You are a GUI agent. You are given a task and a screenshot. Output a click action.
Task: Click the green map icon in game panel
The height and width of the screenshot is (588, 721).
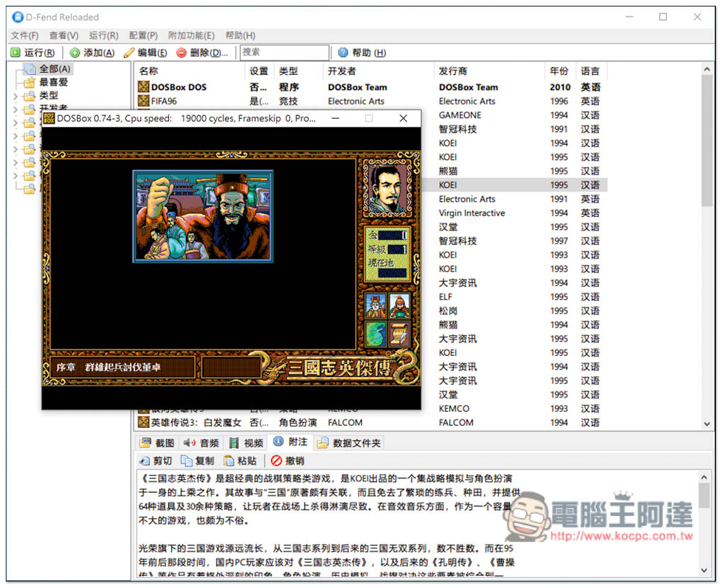pos(376,334)
